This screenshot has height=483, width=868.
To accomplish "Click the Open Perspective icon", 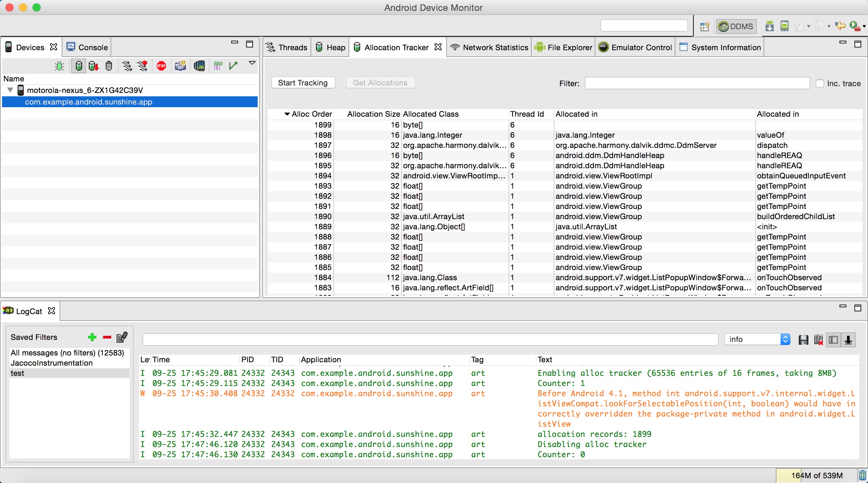I will coord(705,26).
